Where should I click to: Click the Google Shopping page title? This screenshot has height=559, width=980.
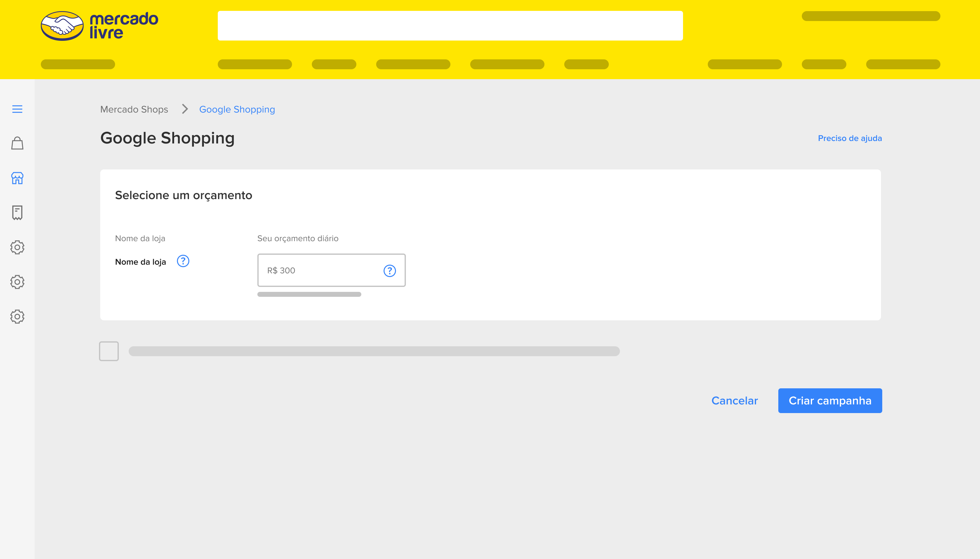pyautogui.click(x=167, y=138)
